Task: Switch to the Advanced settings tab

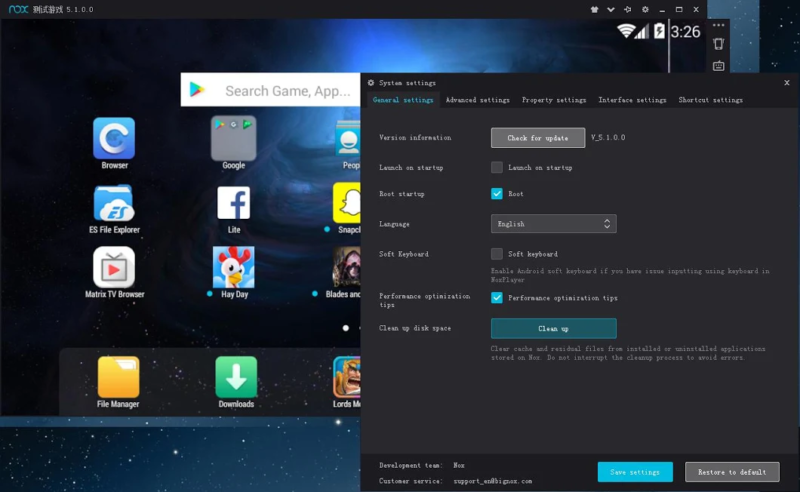Action: click(x=477, y=100)
